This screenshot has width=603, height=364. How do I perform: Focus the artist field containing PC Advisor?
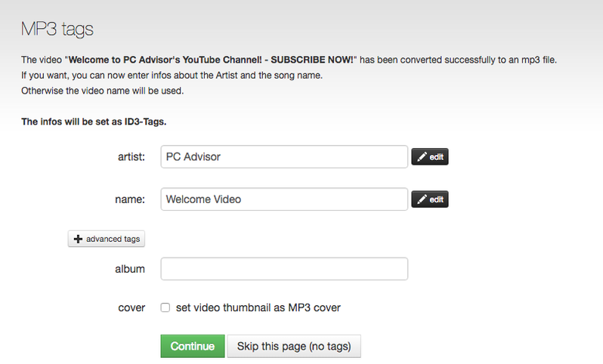[x=284, y=157]
